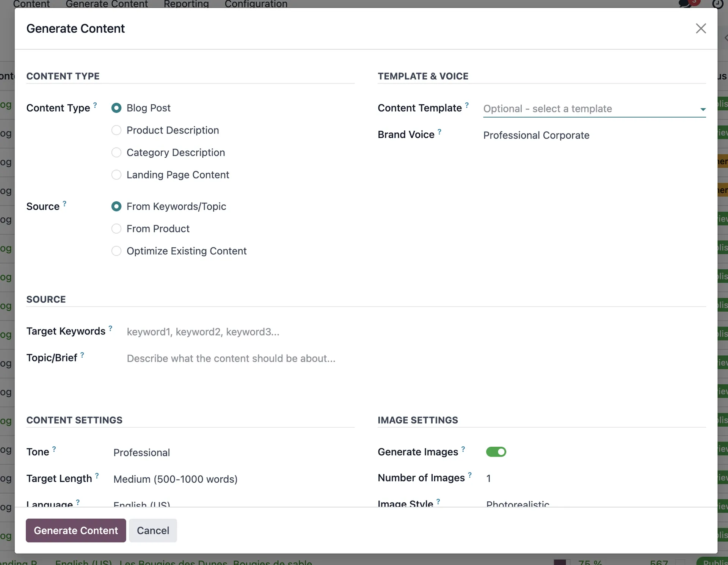Screen dimensions: 728x565
Task: Disable the Generate Images toggle
Action: pyautogui.click(x=496, y=452)
